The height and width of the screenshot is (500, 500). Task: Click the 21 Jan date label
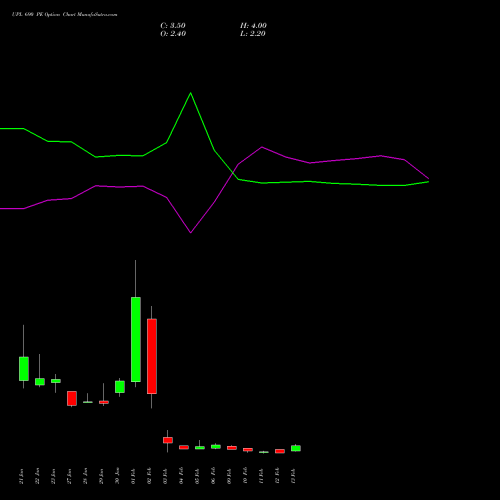click(22, 476)
